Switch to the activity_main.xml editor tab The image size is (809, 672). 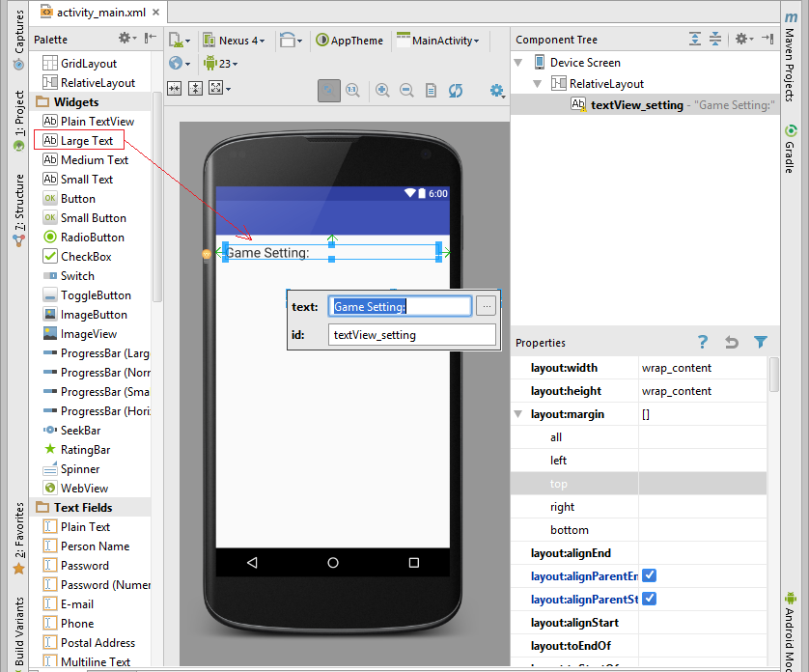[x=98, y=14]
